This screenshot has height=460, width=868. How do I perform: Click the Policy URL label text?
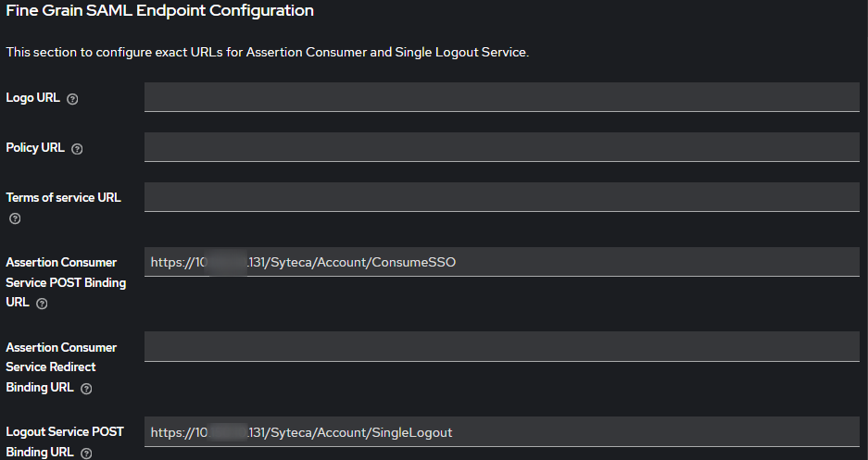point(35,148)
